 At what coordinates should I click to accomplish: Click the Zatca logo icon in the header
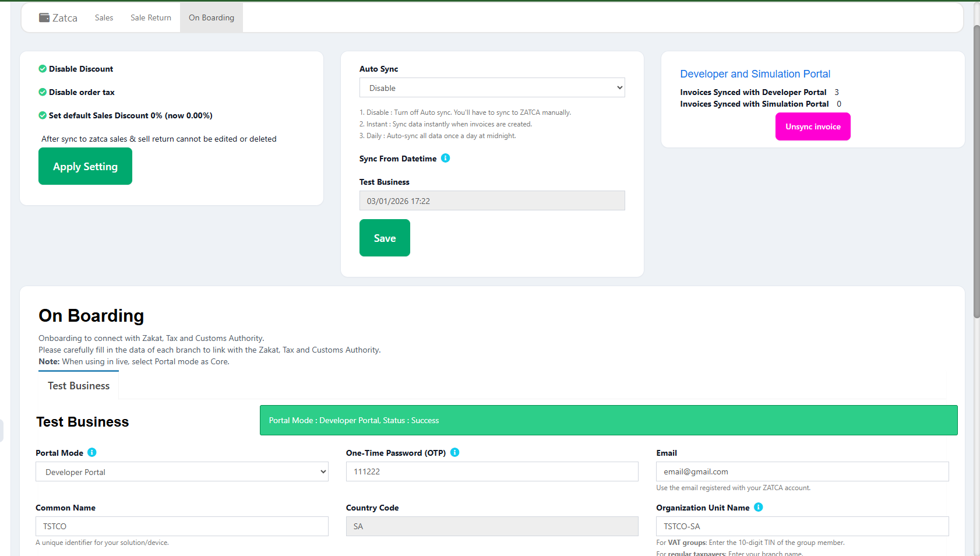point(44,17)
